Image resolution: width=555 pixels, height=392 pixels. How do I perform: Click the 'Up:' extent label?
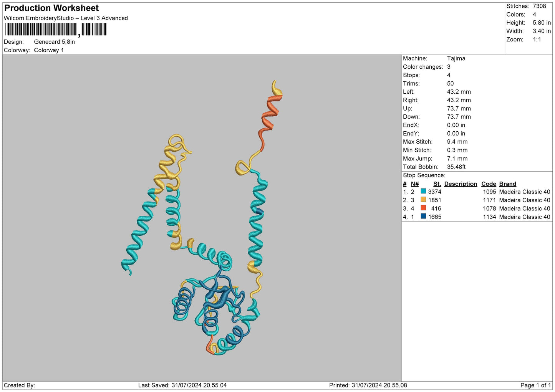click(408, 109)
